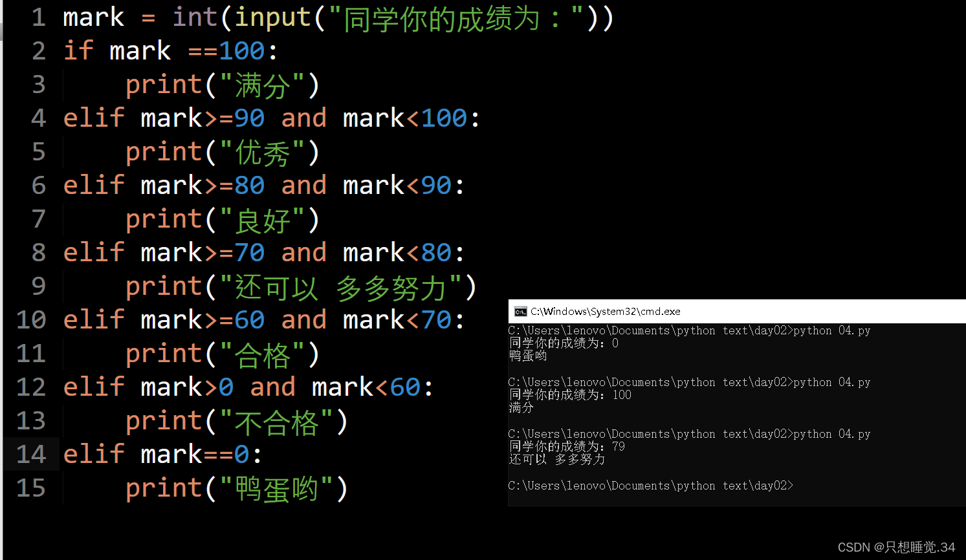Screen dimensions: 966x560
Task: Click the print("优秀") statement
Action: 223,153
